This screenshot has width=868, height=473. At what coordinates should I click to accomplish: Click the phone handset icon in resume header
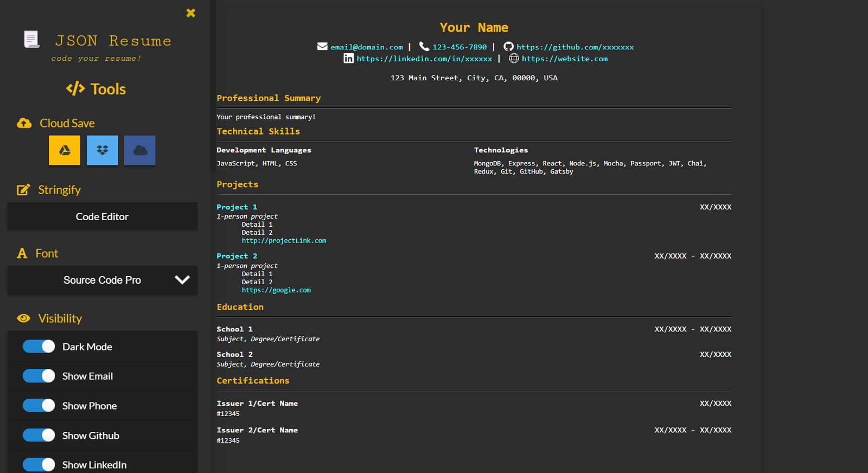pos(424,47)
